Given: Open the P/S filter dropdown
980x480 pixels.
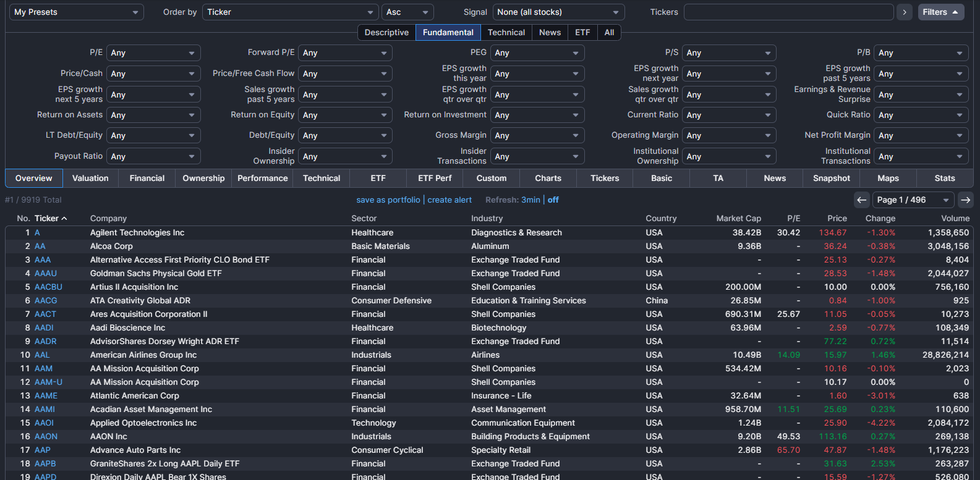Looking at the screenshot, I should point(729,53).
